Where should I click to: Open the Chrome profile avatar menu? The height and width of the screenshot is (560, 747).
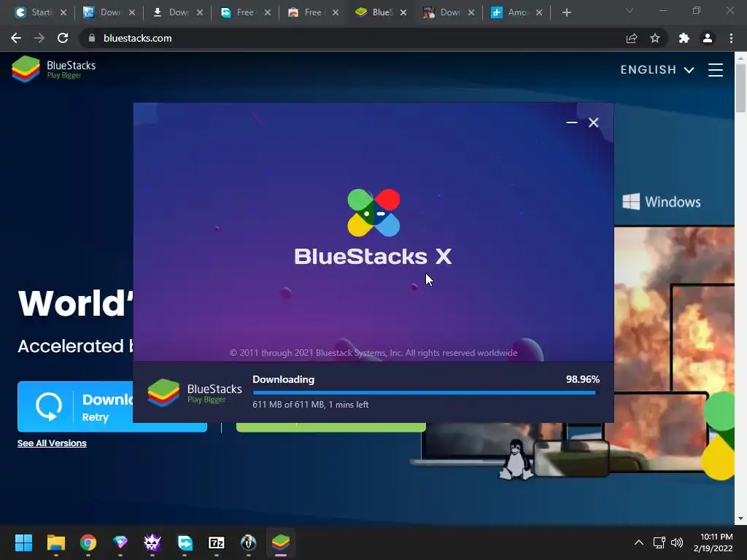[708, 38]
